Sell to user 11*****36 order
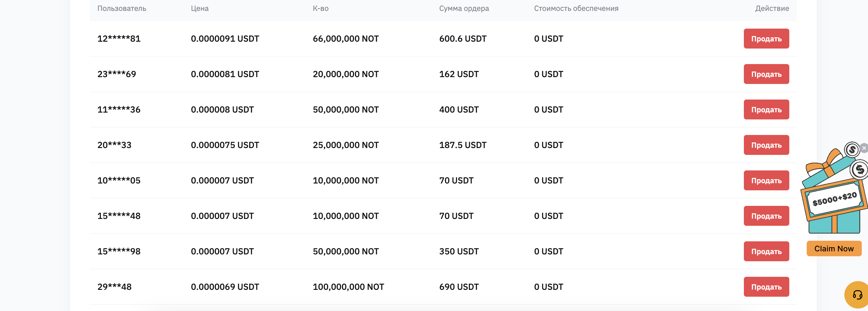Screen dimensions: 868x311 pos(766,109)
